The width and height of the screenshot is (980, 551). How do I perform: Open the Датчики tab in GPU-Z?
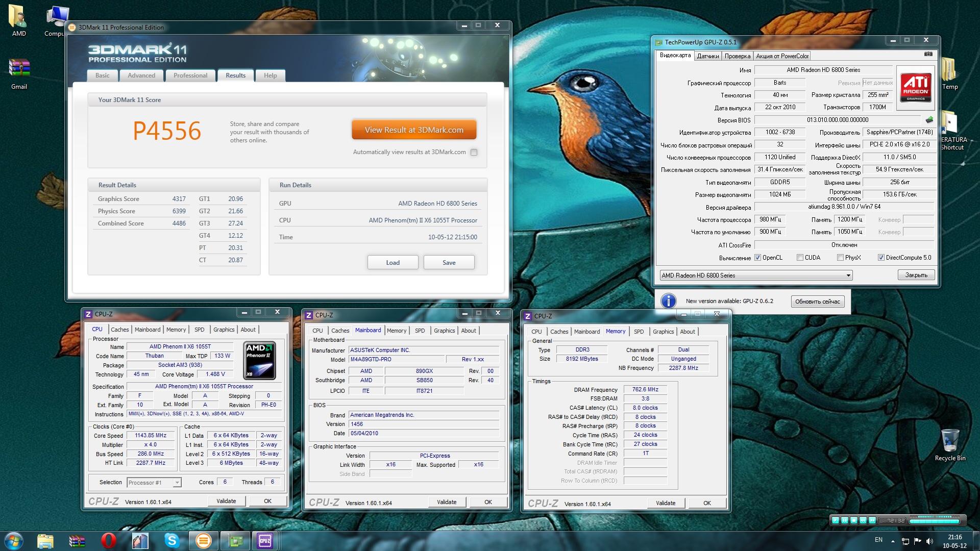pyautogui.click(x=708, y=56)
